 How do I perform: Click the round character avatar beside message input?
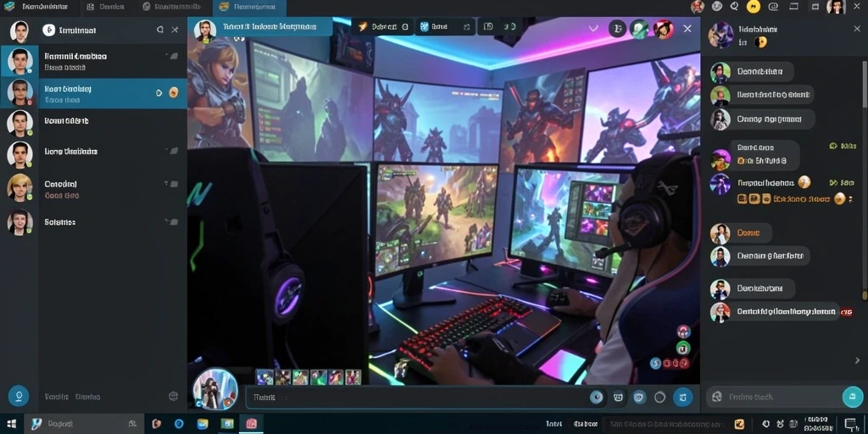(215, 389)
